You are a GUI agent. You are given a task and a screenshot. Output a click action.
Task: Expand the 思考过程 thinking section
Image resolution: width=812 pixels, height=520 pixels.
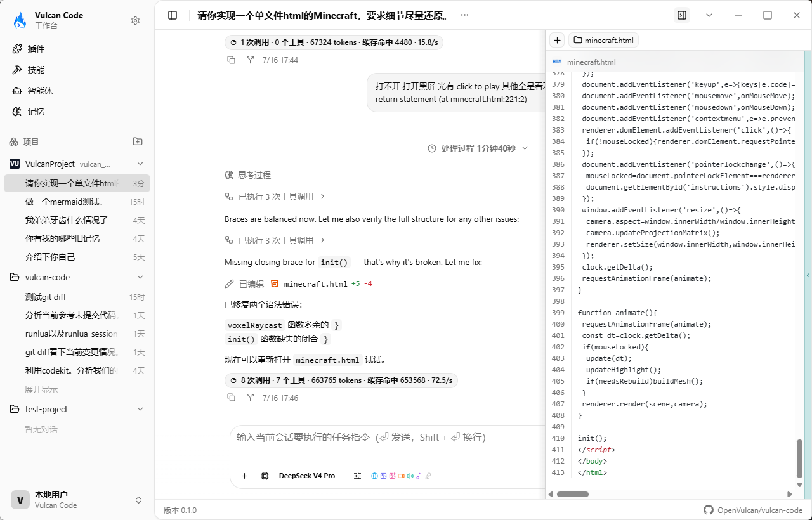pyautogui.click(x=248, y=175)
